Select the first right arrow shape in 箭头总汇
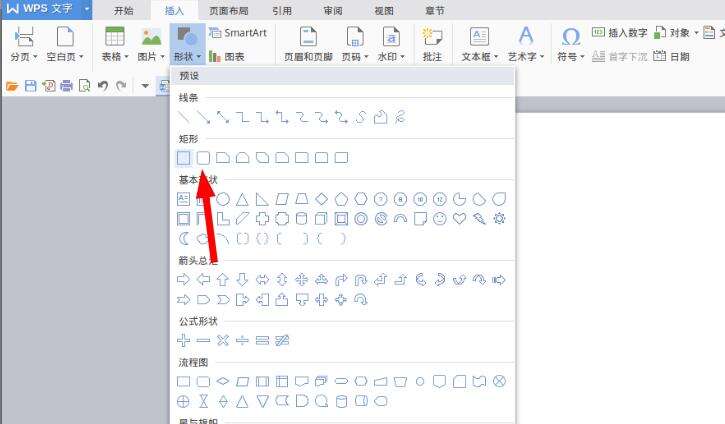 (184, 280)
